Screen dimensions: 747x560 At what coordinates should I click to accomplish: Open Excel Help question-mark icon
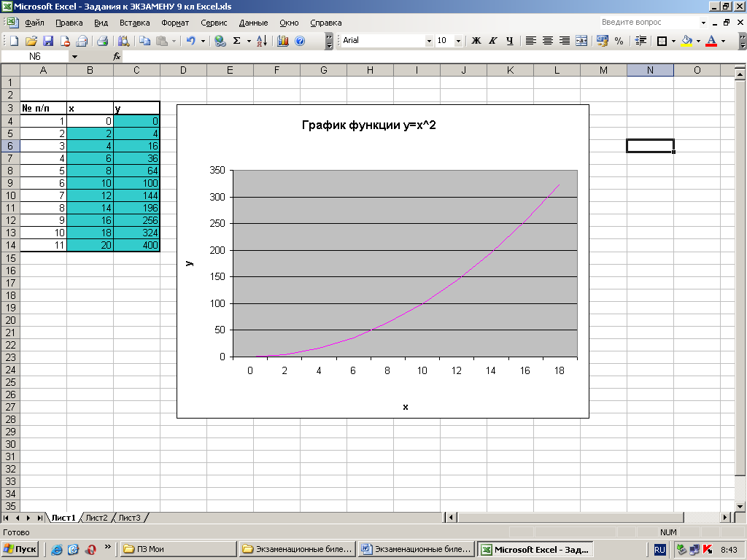pyautogui.click(x=300, y=41)
